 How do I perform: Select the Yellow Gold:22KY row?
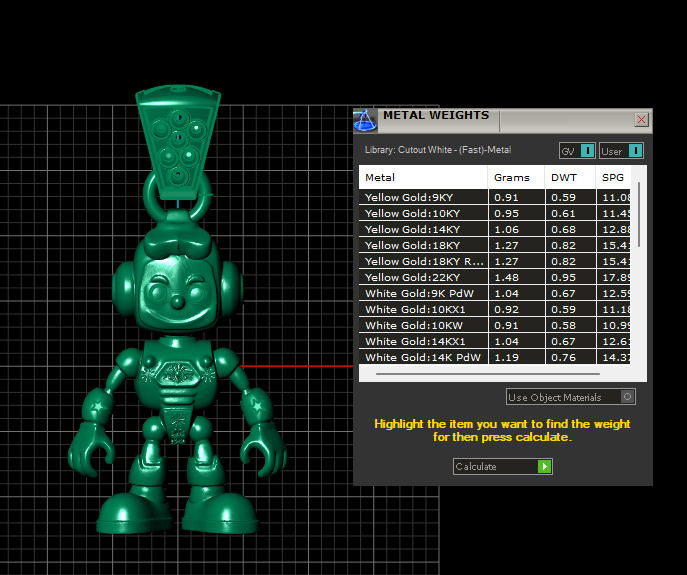[494, 277]
